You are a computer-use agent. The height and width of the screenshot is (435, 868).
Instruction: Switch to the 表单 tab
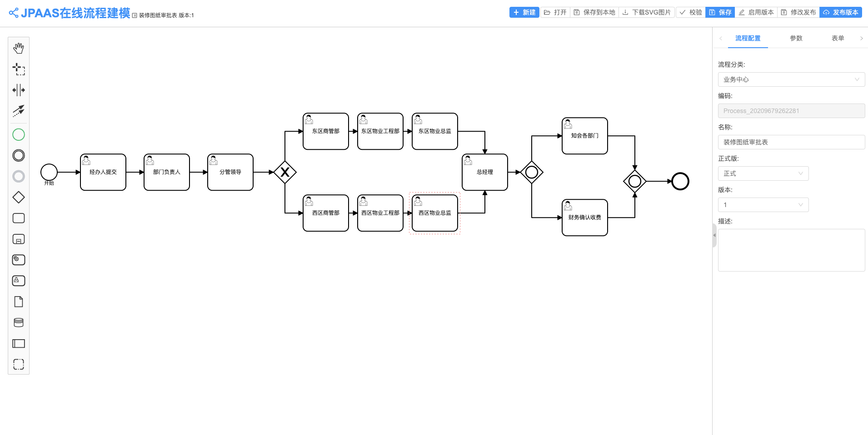pyautogui.click(x=838, y=38)
